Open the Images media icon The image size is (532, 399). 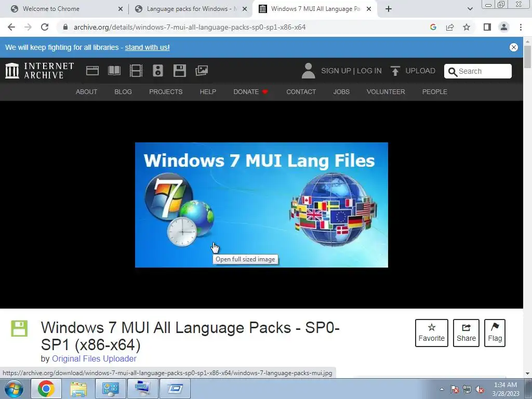coord(202,71)
